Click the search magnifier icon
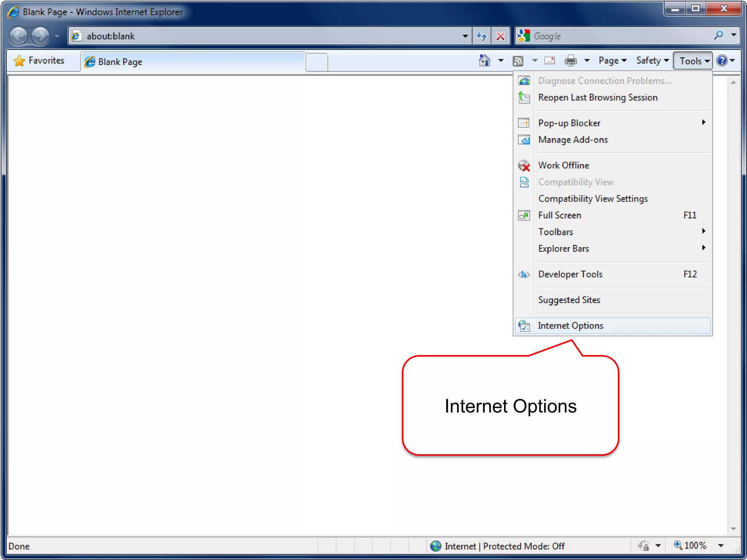The image size is (747, 560). click(x=719, y=35)
